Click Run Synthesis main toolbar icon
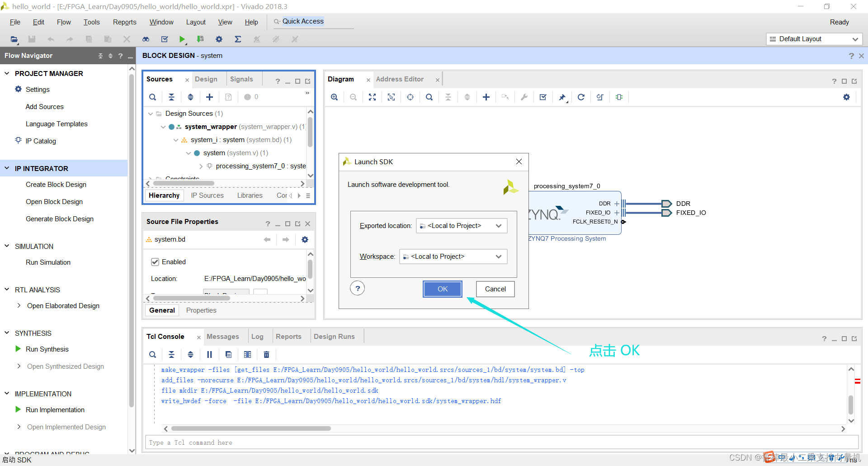868x466 pixels. [x=182, y=39]
